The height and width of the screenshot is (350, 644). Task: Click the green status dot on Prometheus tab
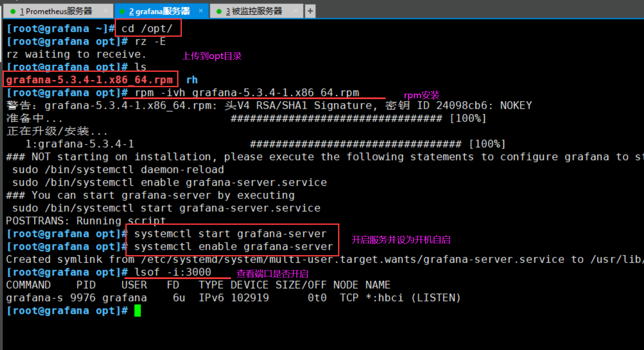tap(13, 12)
